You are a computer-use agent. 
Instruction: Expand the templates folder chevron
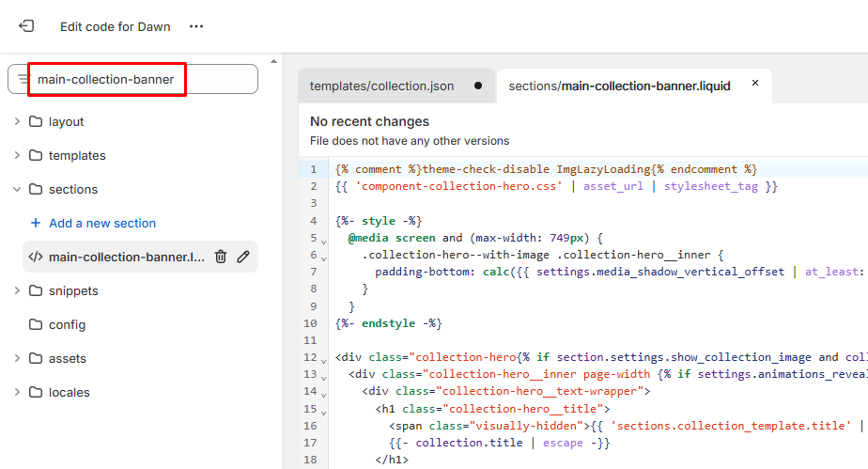pos(17,155)
